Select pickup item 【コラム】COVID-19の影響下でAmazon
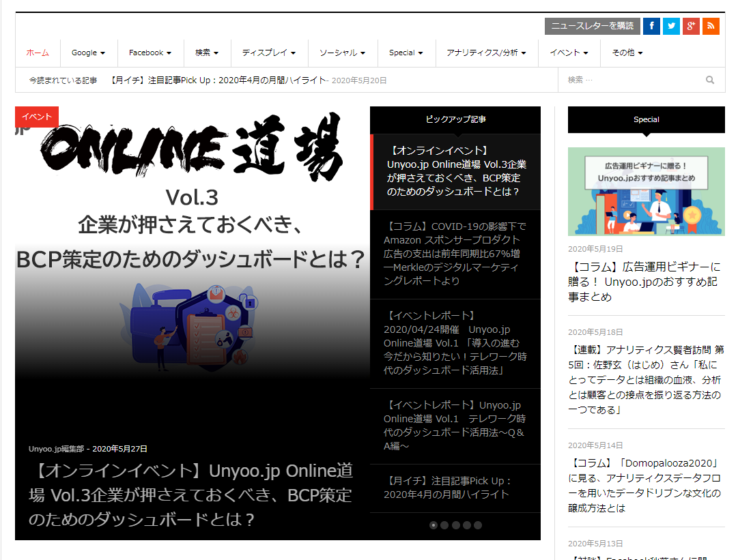Screen dimensions: 738x560 pyautogui.click(x=455, y=254)
